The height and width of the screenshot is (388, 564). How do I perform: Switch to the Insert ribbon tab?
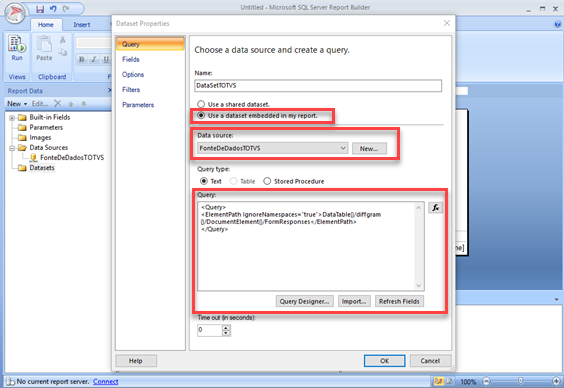(82, 24)
